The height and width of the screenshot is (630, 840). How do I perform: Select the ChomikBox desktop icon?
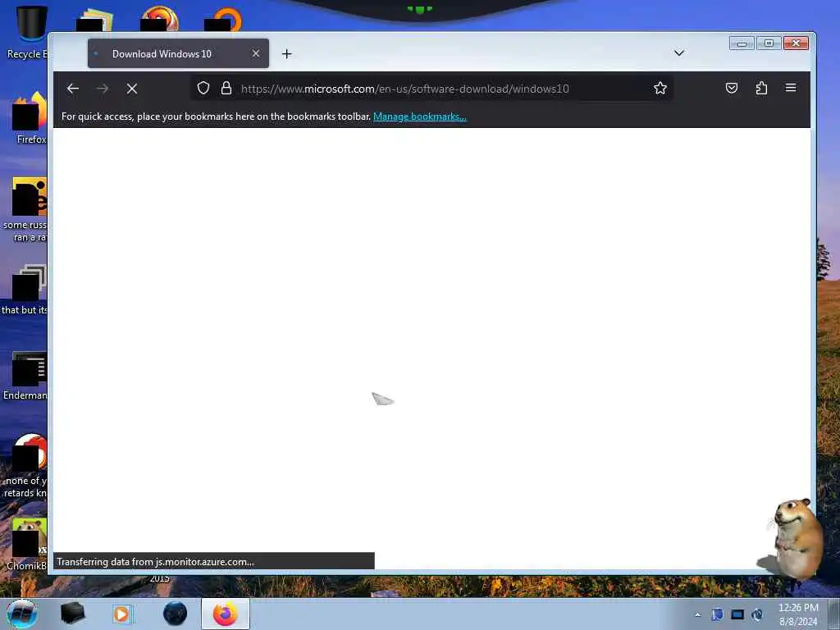pos(27,545)
